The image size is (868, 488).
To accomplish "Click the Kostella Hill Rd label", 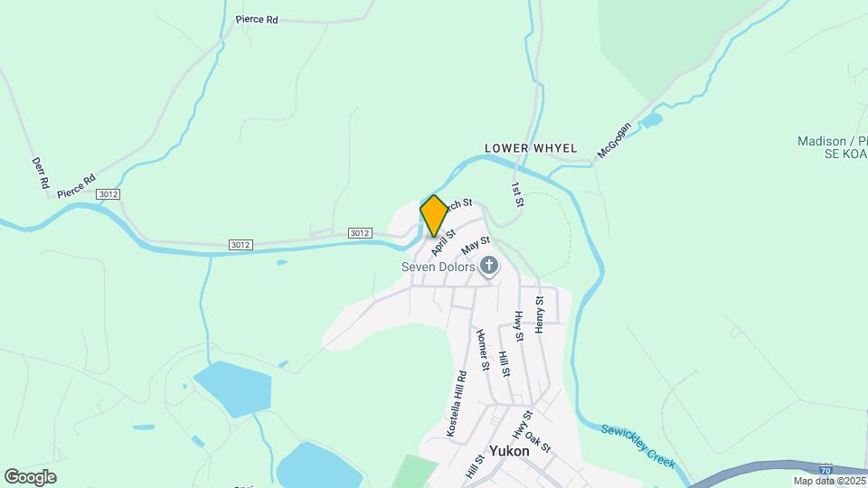I will (x=457, y=404).
